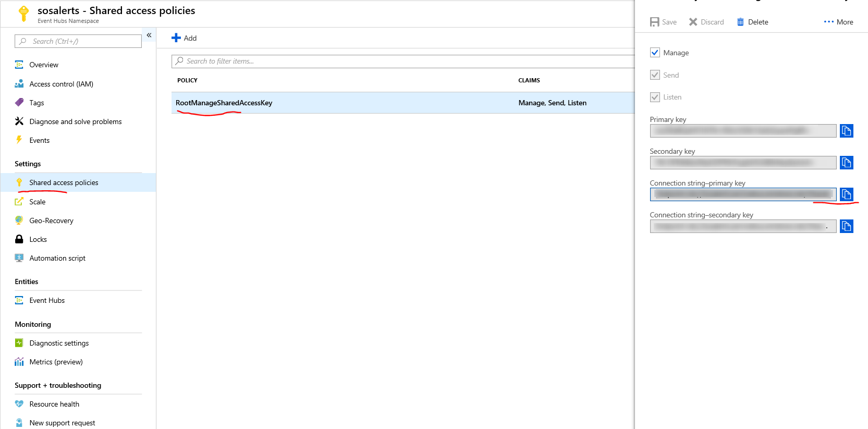Focus the sidebar Search (Ctrl+/) field
This screenshot has height=429, width=868.
click(x=78, y=41)
